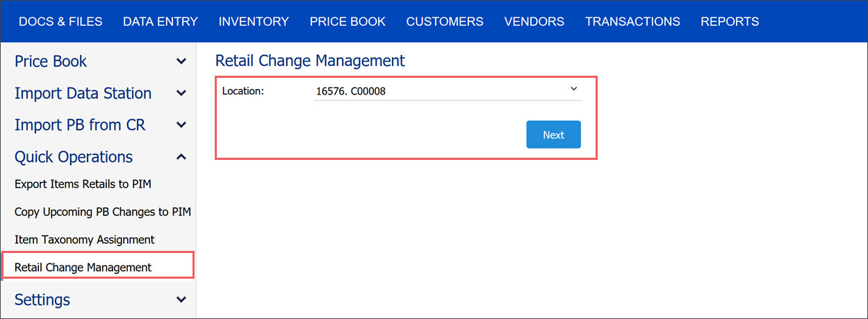Click the Location field showing 16576. C00008
This screenshot has width=868, height=319.
click(448, 90)
